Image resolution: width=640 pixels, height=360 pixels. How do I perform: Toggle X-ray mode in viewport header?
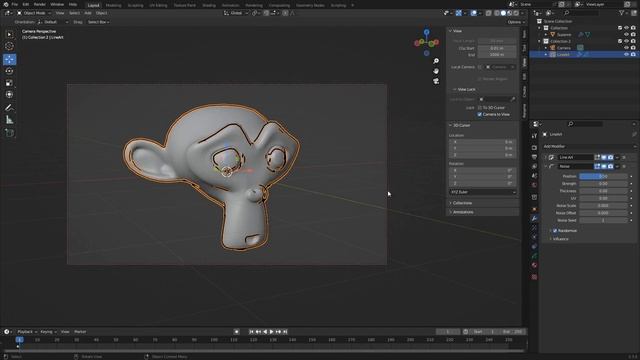(489, 13)
